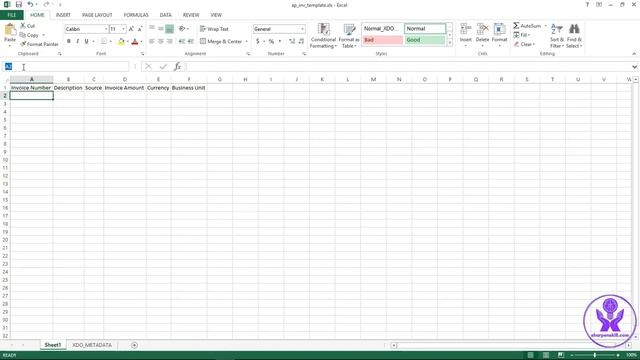This screenshot has width=640, height=360.
Task: Click AutoSum sigma icon
Action: tap(516, 26)
